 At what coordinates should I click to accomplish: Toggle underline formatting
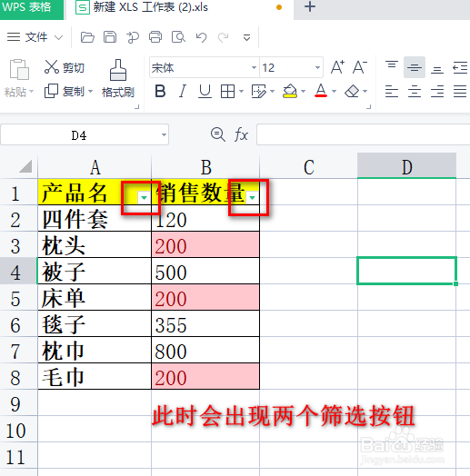pos(205,91)
